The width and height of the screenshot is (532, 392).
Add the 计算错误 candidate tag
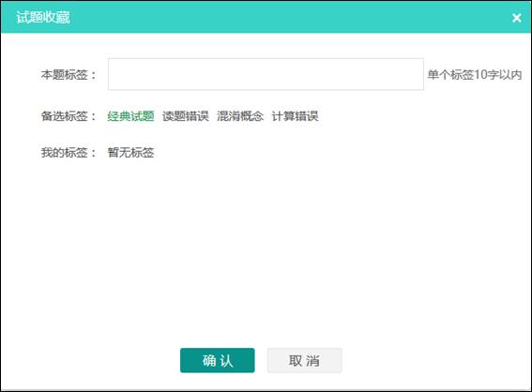click(x=296, y=116)
